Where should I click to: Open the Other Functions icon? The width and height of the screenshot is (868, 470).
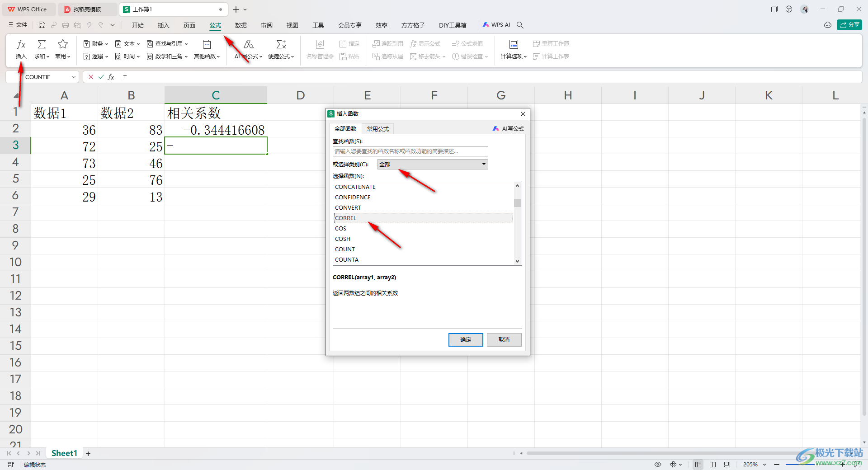point(207,44)
